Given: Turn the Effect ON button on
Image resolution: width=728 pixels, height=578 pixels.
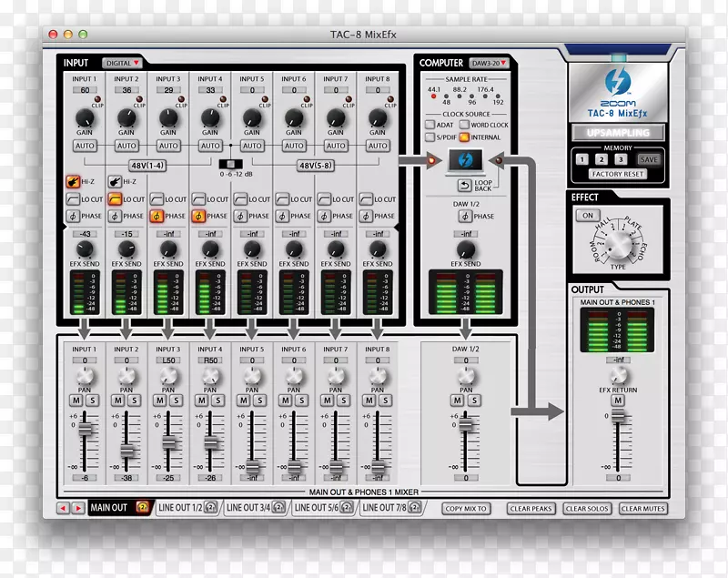Looking at the screenshot, I should tap(588, 216).
